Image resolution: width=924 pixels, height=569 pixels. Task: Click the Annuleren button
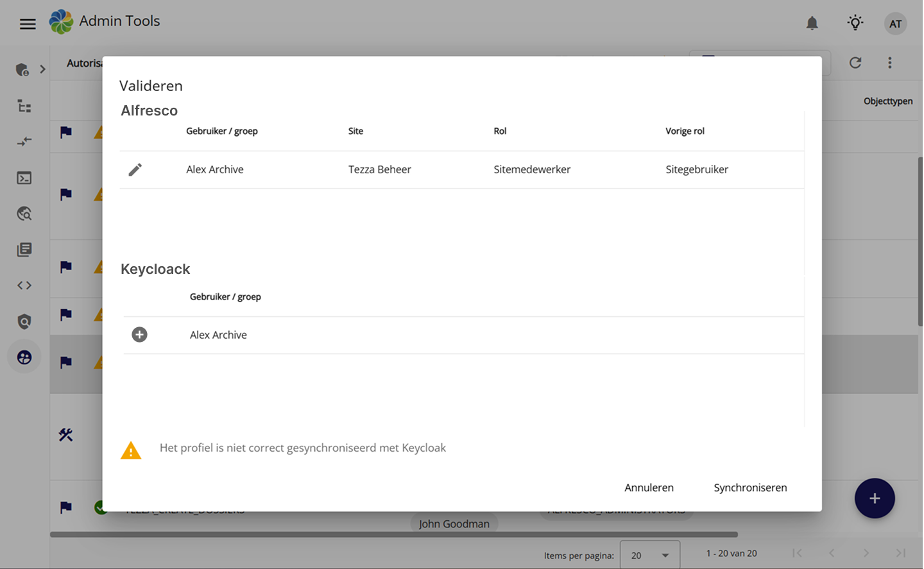pyautogui.click(x=649, y=488)
